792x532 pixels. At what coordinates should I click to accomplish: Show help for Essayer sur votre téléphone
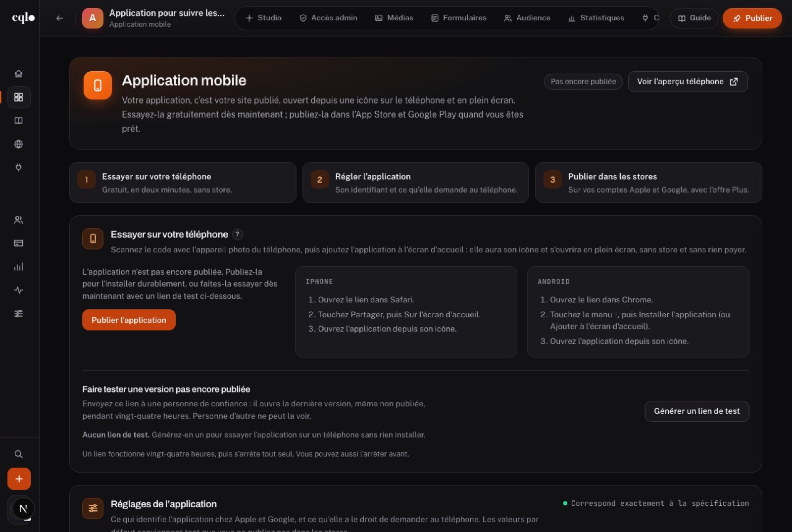238,235
